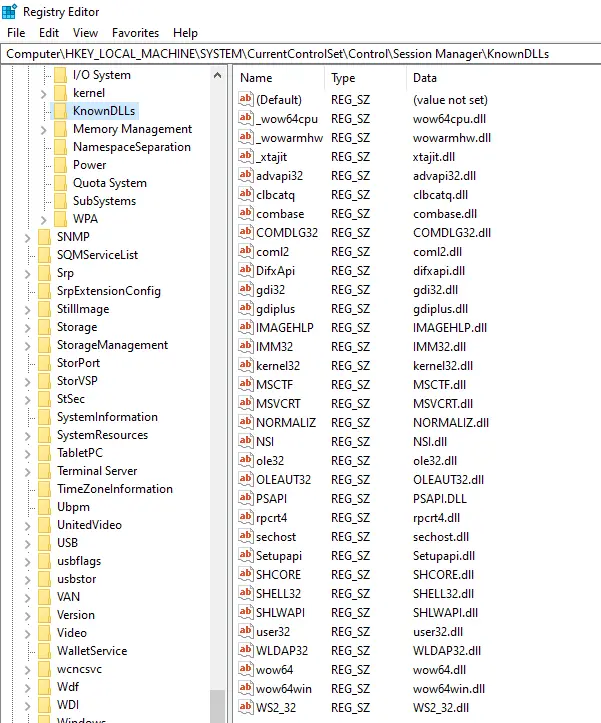Click the StorPort folder icon
This screenshot has height=723, width=601.
45,362
